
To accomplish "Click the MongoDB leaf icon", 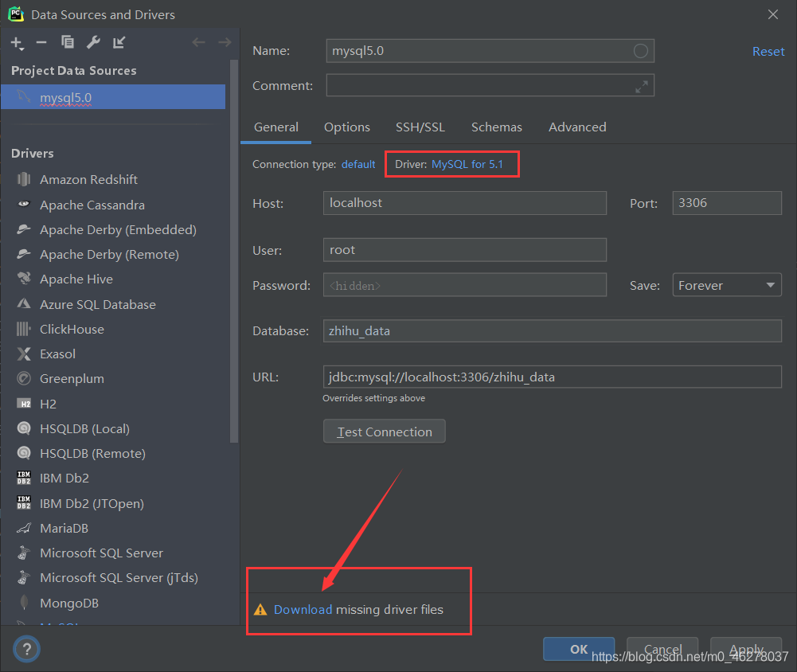I will (x=23, y=603).
